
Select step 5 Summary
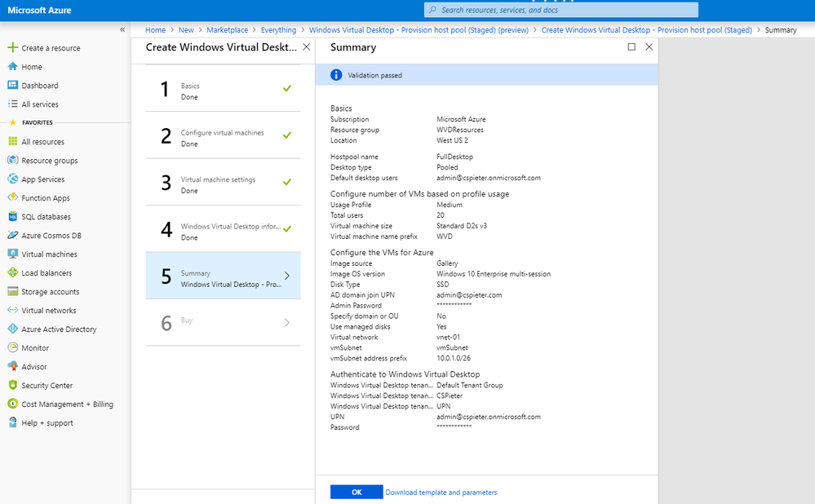pos(223,276)
